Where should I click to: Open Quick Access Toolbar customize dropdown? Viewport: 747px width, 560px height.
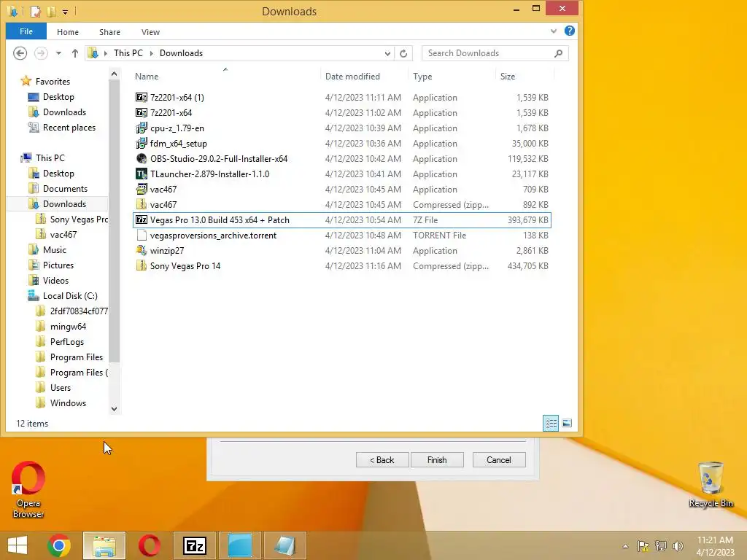65,12
